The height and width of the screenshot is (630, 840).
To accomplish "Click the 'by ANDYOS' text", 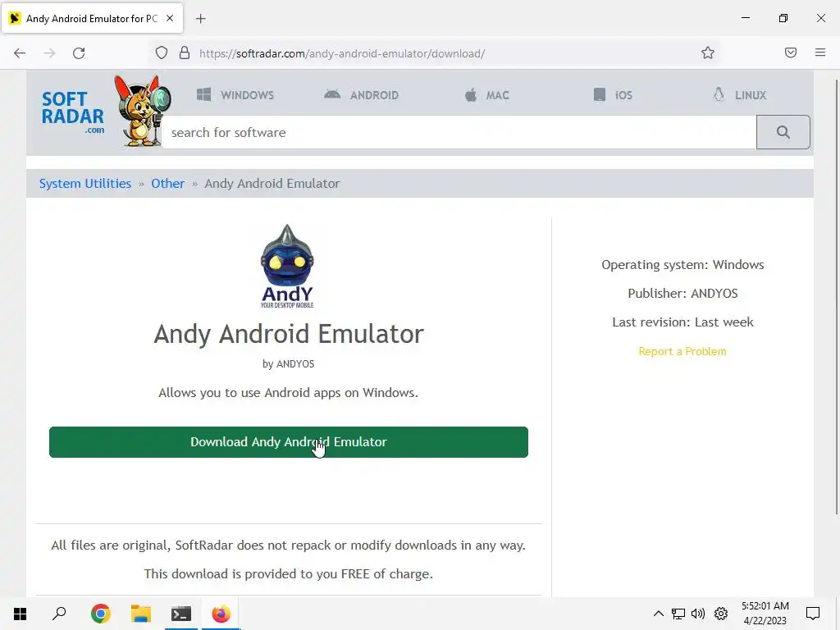I will (288, 364).
